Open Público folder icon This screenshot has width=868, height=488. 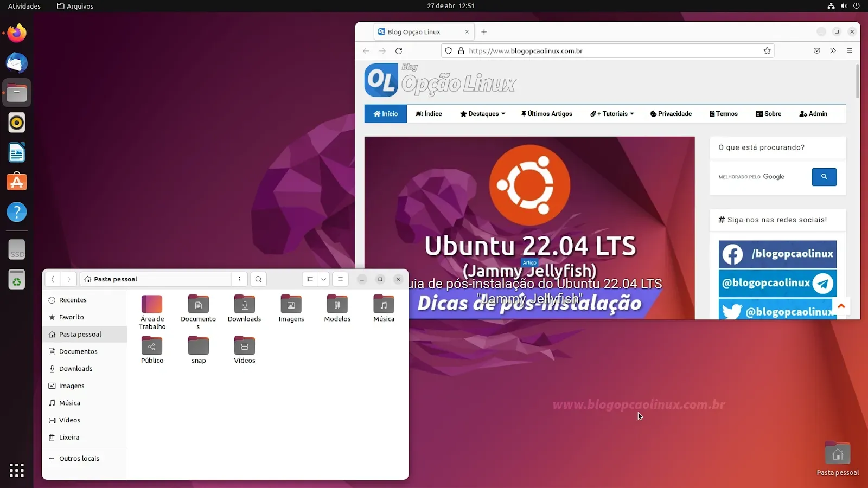tap(152, 350)
